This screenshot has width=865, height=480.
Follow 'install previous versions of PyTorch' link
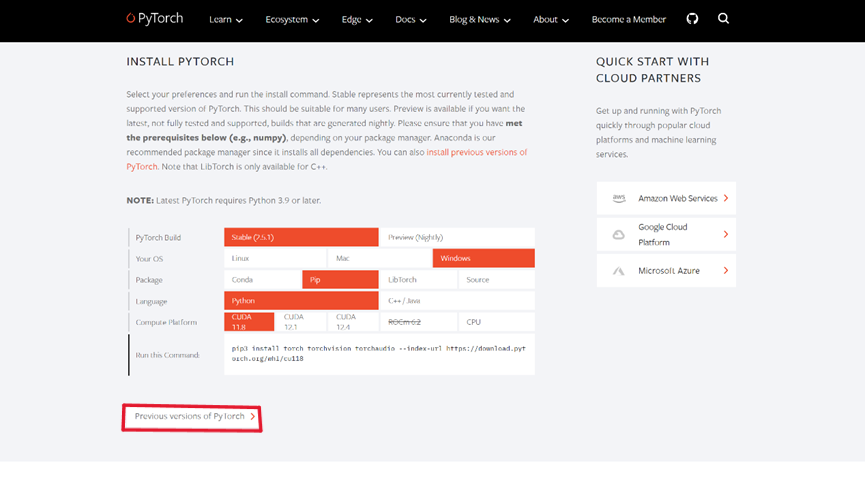click(x=477, y=152)
